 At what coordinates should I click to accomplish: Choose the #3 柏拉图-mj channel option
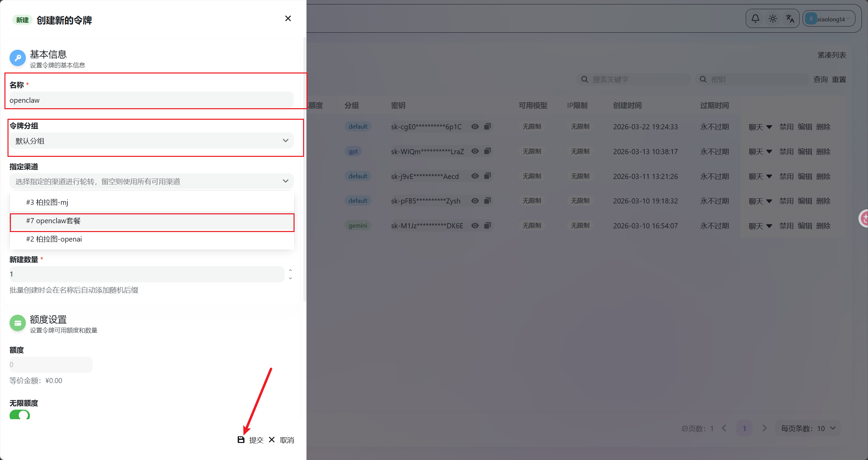tap(152, 202)
